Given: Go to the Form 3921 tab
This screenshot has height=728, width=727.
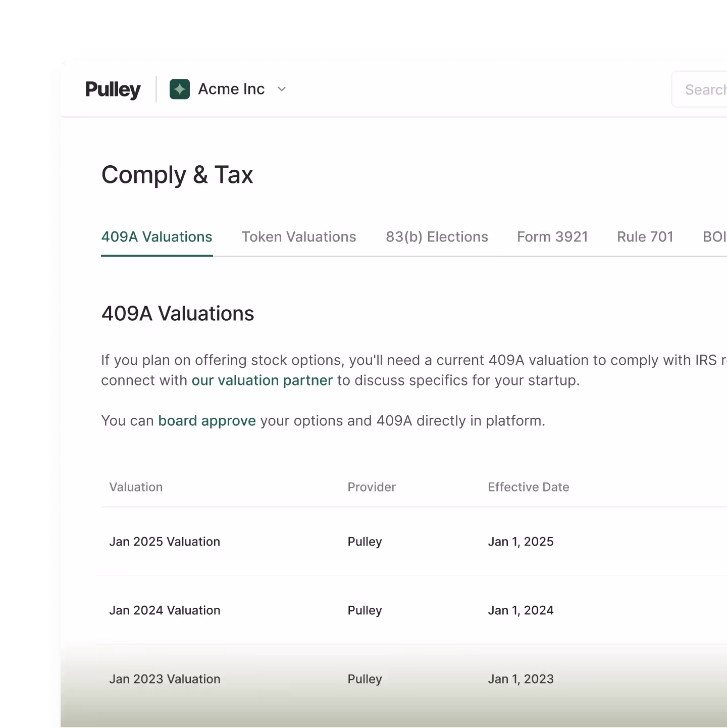Looking at the screenshot, I should [x=552, y=237].
